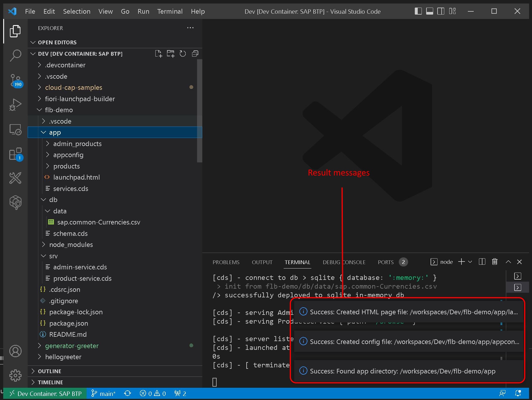
Task: Collapse the app folder
Action: [115, 132]
